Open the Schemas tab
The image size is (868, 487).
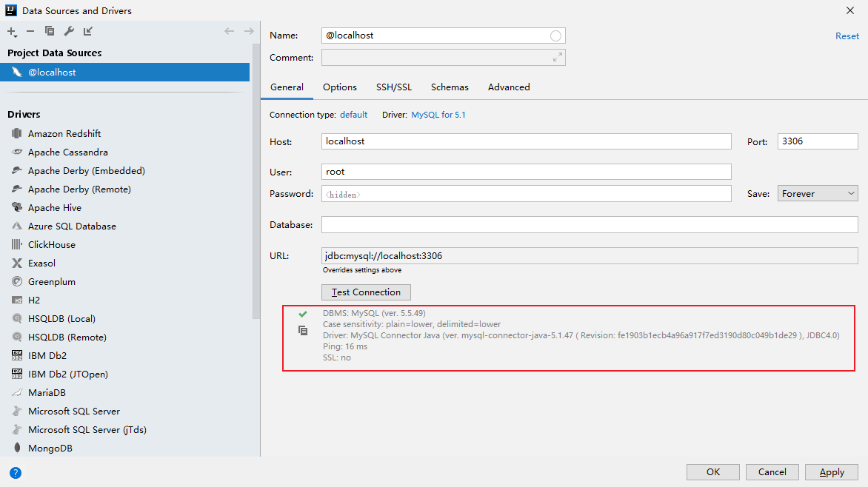click(x=450, y=87)
